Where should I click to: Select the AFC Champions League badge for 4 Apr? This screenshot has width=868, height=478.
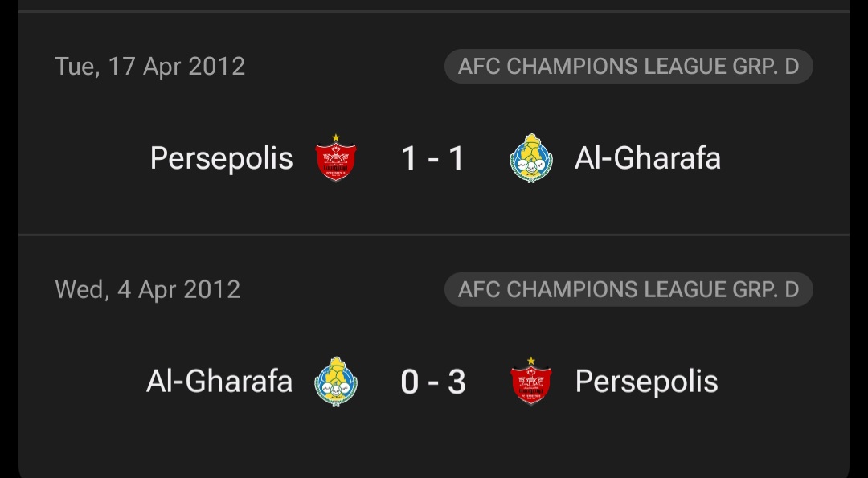click(628, 289)
